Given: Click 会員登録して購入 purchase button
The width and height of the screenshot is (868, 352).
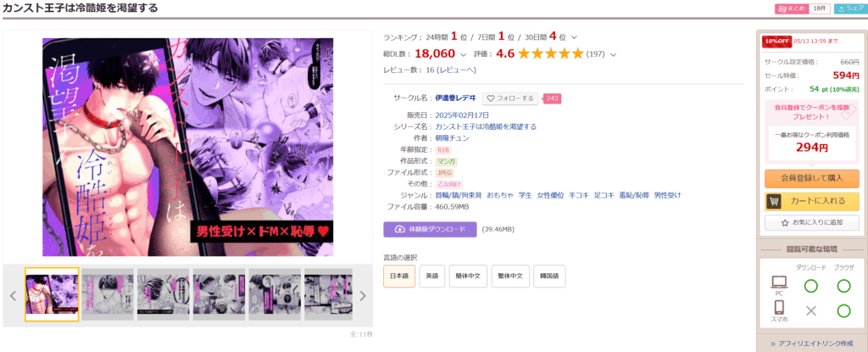Looking at the screenshot, I should coord(811,178).
